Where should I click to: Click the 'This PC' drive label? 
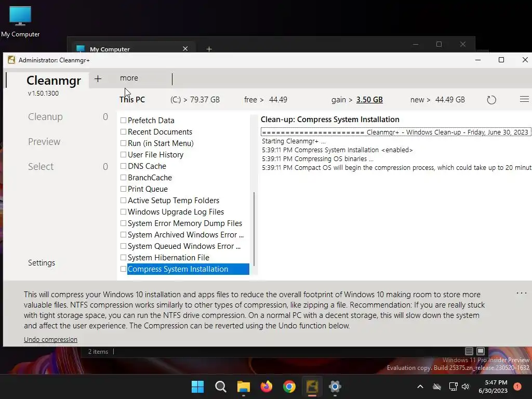(x=132, y=100)
